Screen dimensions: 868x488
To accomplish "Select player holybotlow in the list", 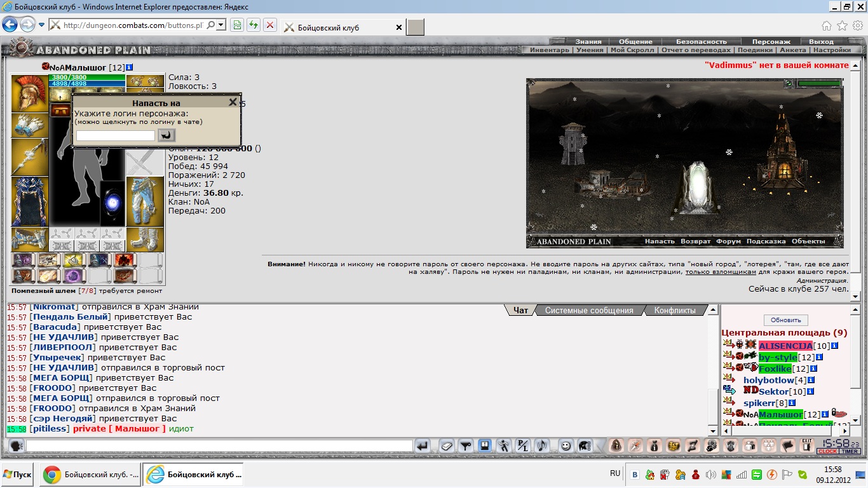I will point(768,380).
